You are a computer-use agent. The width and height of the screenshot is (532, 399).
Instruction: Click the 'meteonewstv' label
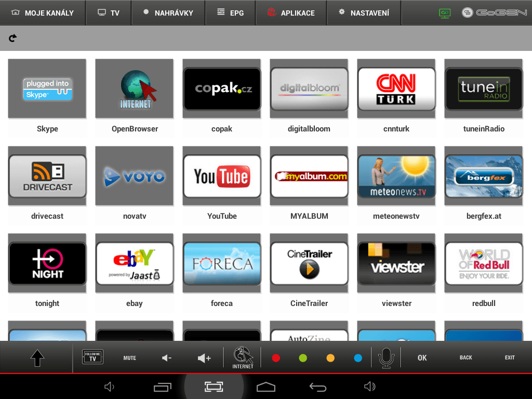click(396, 216)
